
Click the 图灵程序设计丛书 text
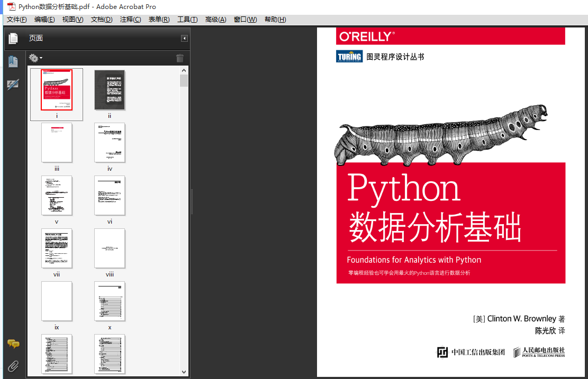[x=395, y=57]
